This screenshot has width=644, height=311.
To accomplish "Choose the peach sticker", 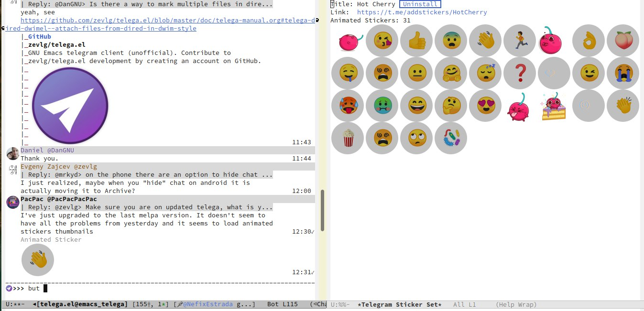I will point(623,41).
